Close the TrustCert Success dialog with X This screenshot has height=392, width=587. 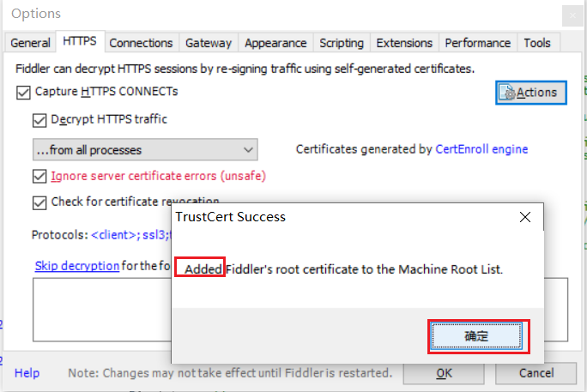pyautogui.click(x=525, y=217)
